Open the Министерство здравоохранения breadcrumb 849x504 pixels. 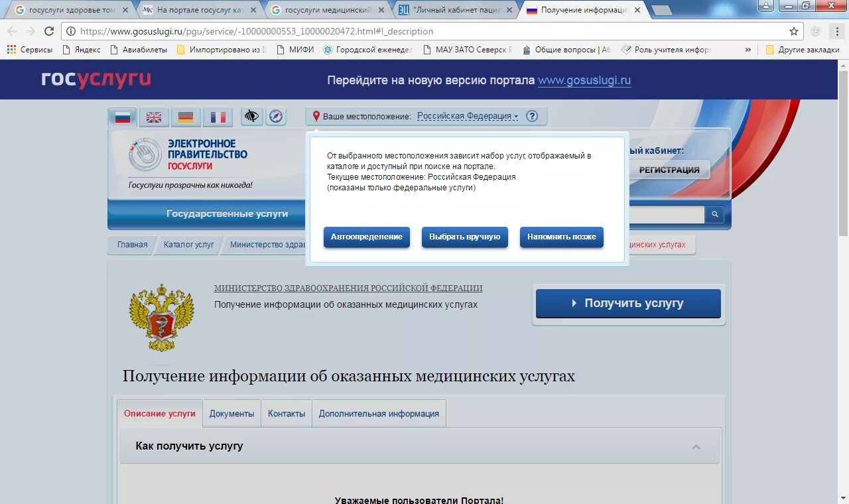[x=267, y=245]
